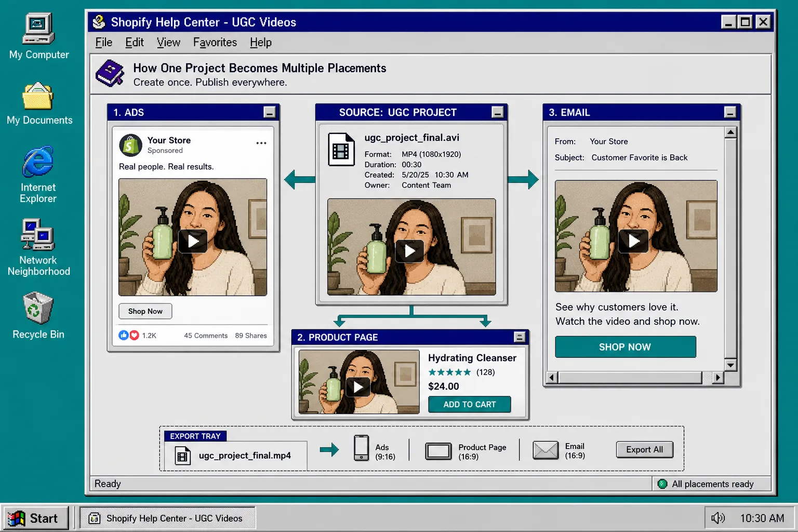Play the video in the Email panel
The height and width of the screenshot is (532, 798).
(x=634, y=241)
